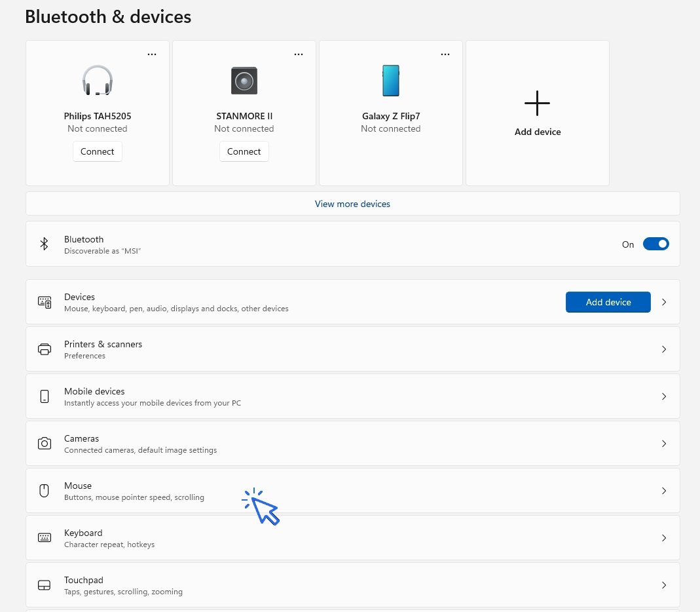Expand Mouse settings chevron
The height and width of the screenshot is (612, 700).
coord(664,491)
